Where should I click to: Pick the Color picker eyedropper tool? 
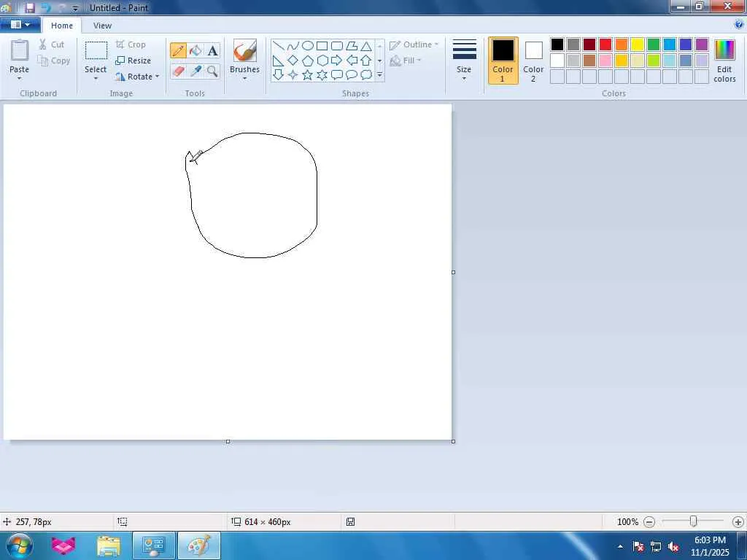(x=196, y=71)
